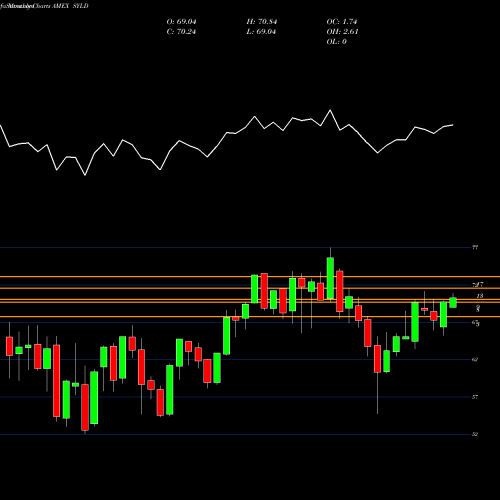
Task: Click the OL: 0 statistic
Action: click(336, 42)
